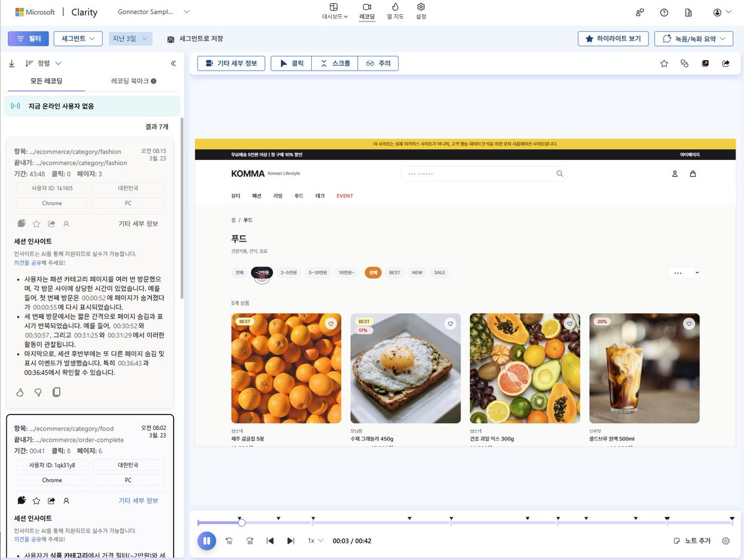This screenshot has height=560, width=744.
Task: Open the 대시보드 dashboard view
Action: pyautogui.click(x=334, y=11)
